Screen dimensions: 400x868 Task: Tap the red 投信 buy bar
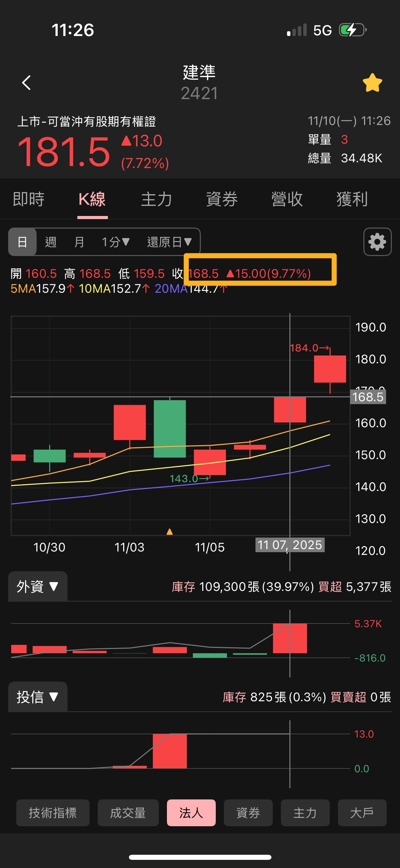pos(170,751)
